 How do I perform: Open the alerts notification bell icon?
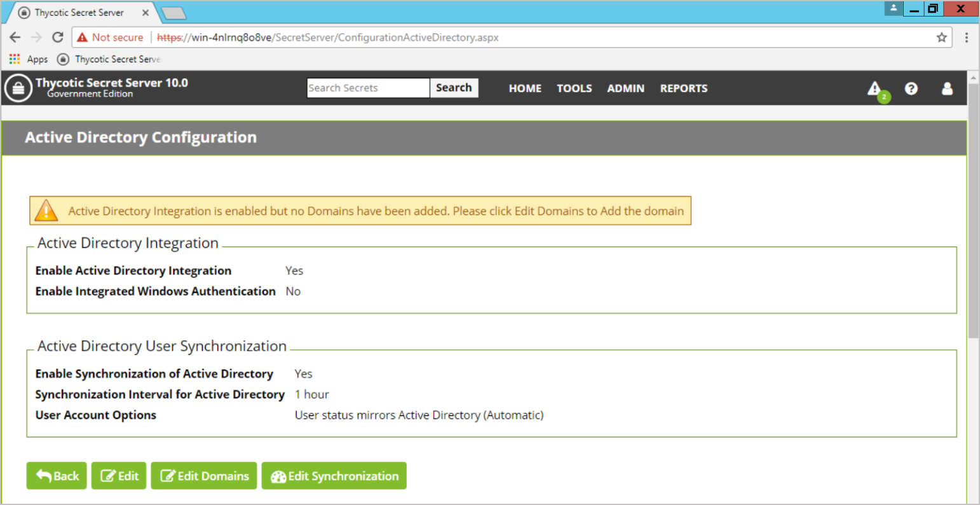875,88
